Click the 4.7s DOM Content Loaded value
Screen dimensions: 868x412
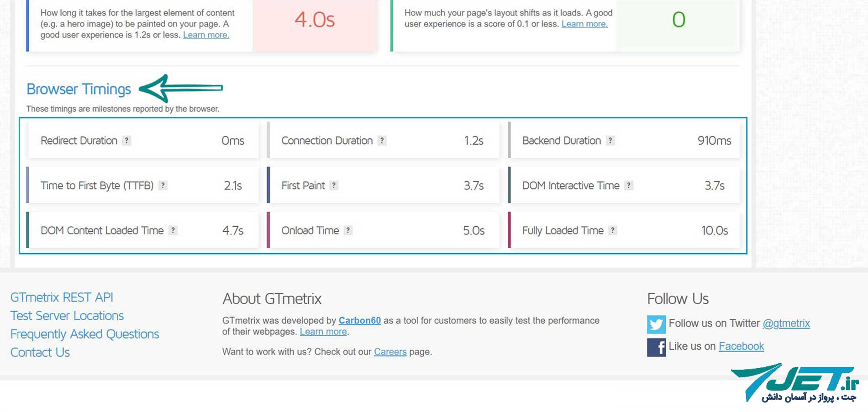[x=233, y=230]
